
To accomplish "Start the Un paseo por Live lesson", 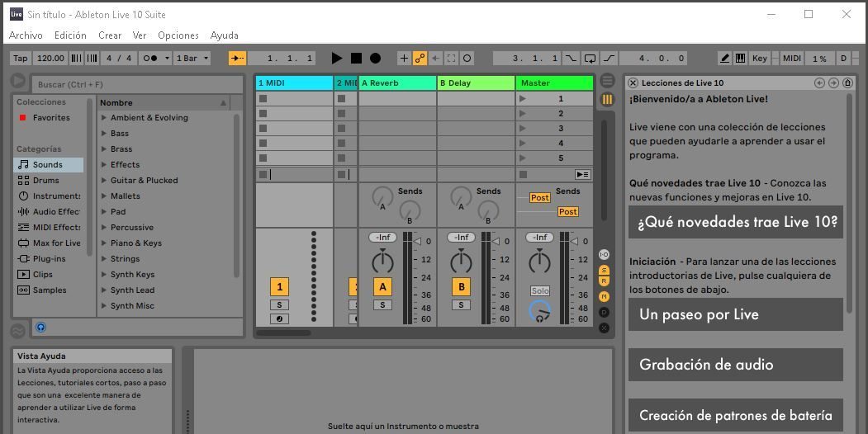I will pyautogui.click(x=736, y=314).
